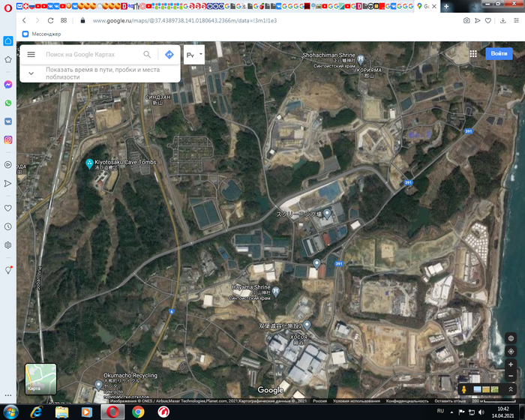Click the address bar URL
The width and height of the screenshot is (525, 420).
[x=184, y=20]
